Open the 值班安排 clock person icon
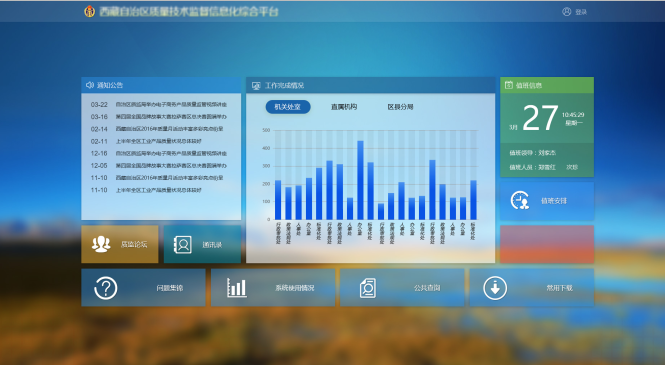This screenshot has width=665, height=365. click(x=520, y=201)
